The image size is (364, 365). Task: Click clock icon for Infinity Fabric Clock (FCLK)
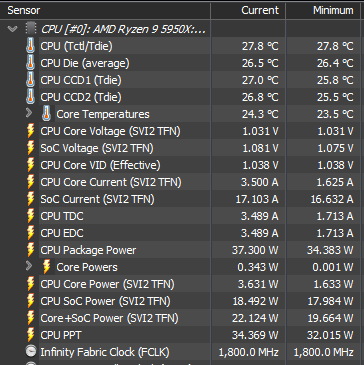point(31,352)
